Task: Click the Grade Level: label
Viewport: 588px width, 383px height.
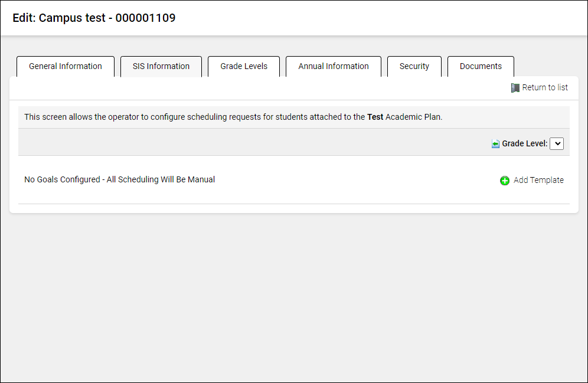Action: point(525,143)
